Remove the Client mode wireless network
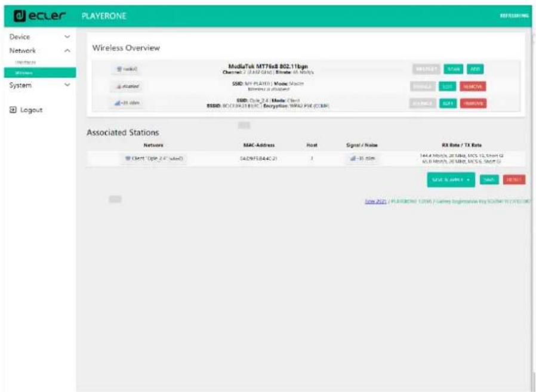 (x=473, y=103)
